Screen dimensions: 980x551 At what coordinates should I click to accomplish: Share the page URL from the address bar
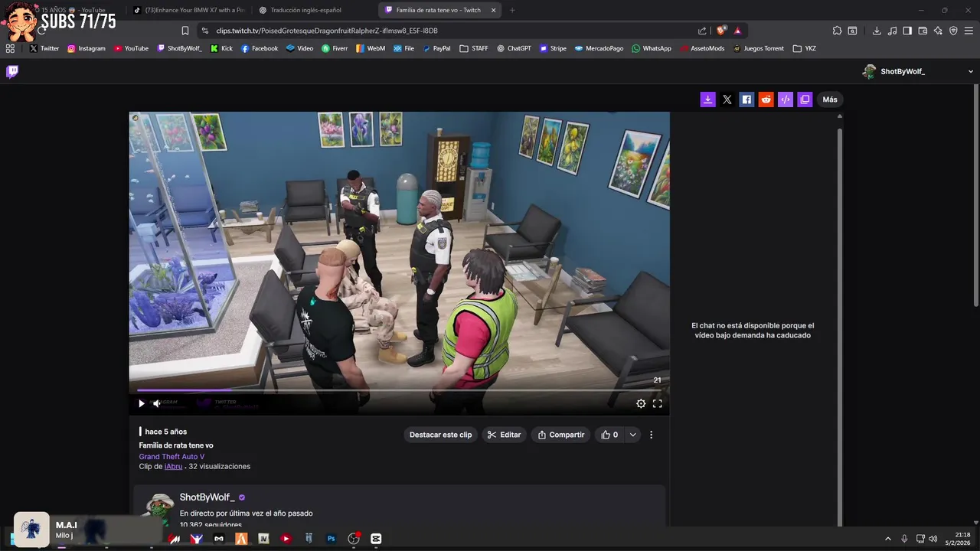[x=702, y=31]
